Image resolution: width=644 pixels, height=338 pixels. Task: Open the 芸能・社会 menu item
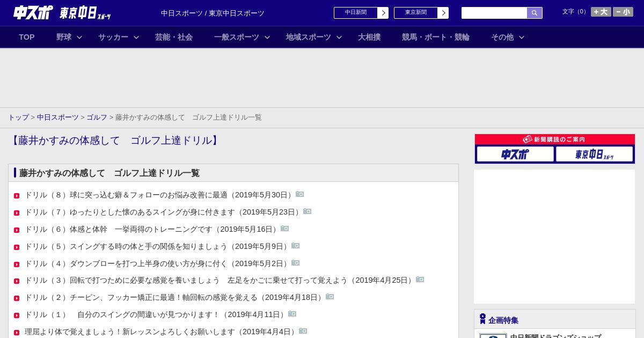click(x=174, y=37)
